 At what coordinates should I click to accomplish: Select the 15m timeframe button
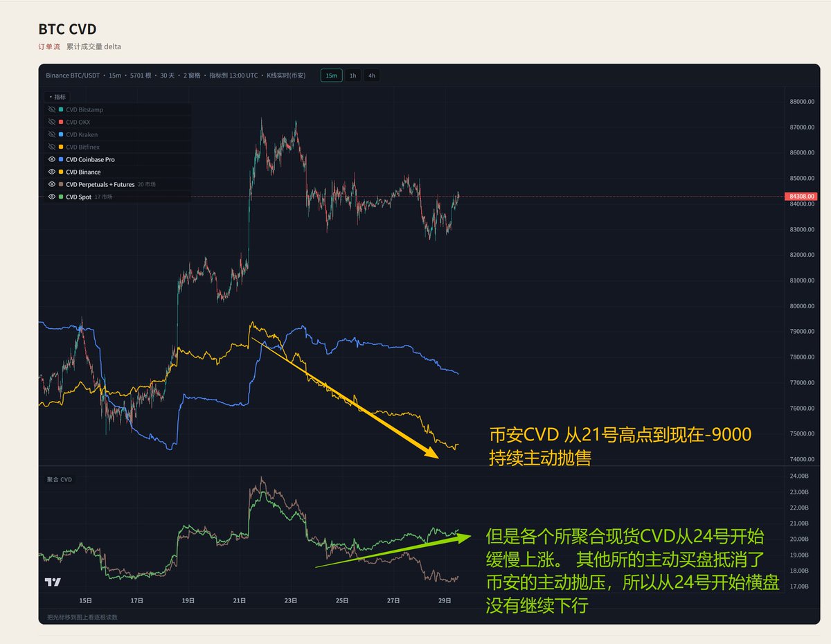(x=332, y=75)
